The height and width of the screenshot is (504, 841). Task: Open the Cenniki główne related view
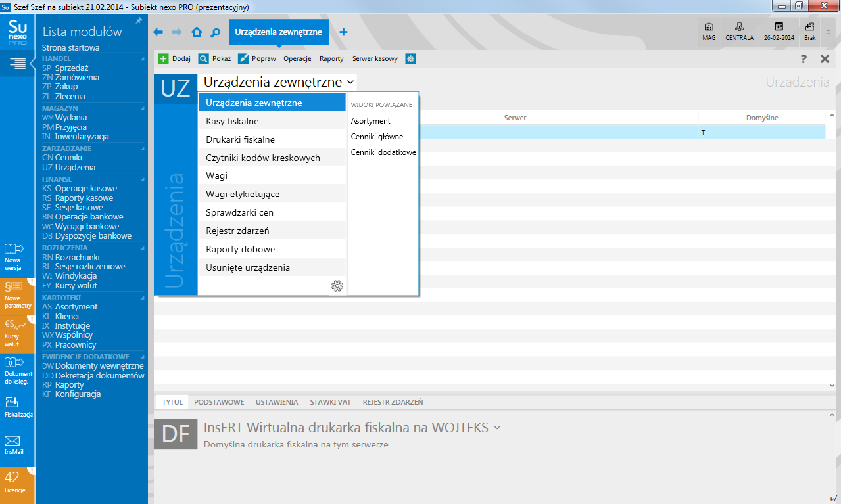point(377,137)
